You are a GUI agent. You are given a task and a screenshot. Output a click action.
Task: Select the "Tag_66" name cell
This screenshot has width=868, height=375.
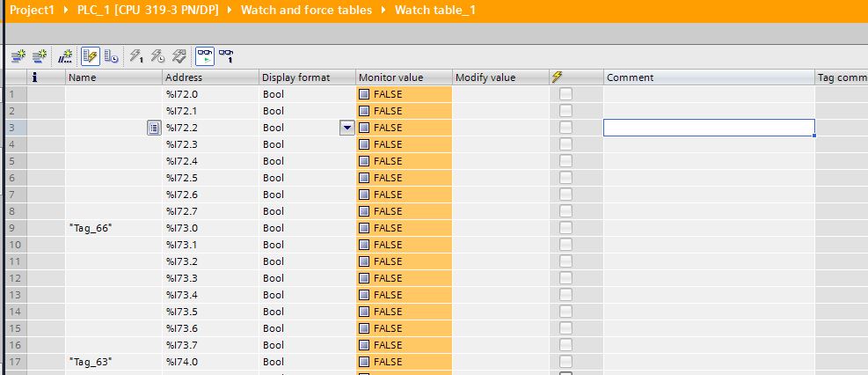point(114,228)
